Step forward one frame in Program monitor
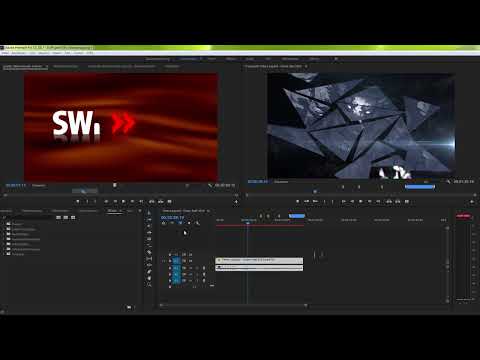480x360 pixels. [x=369, y=201]
